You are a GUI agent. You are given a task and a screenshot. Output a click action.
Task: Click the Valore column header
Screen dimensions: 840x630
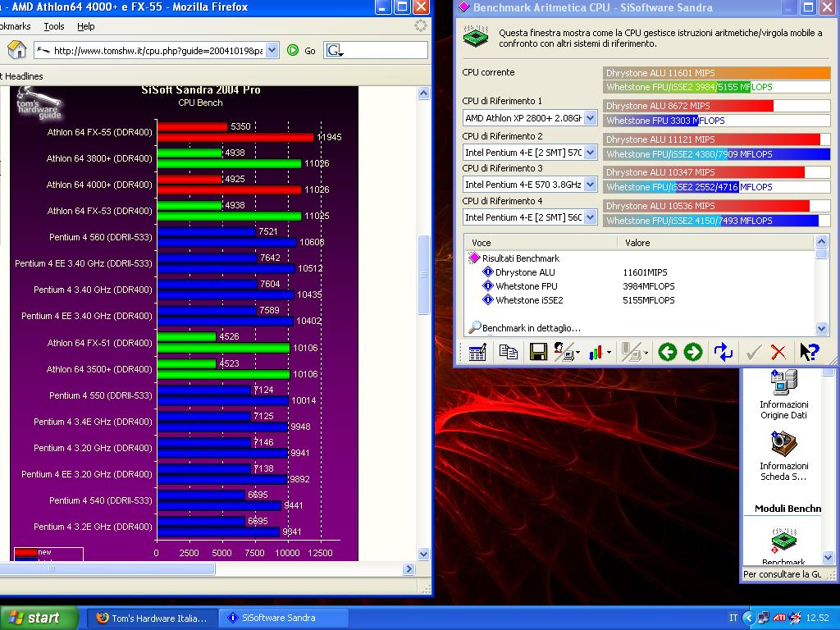point(715,243)
